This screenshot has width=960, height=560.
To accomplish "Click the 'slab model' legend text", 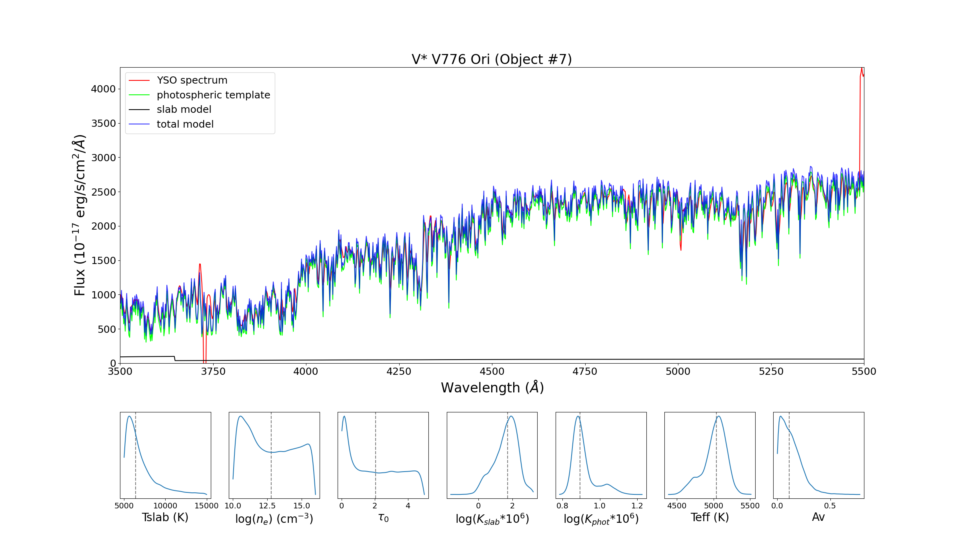I will 184,110.
